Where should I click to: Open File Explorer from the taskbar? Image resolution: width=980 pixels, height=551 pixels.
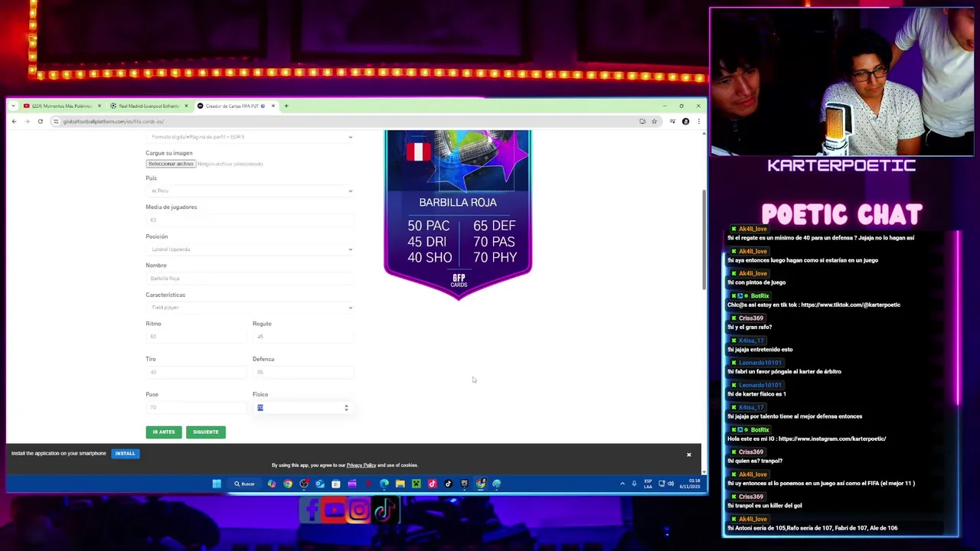400,484
